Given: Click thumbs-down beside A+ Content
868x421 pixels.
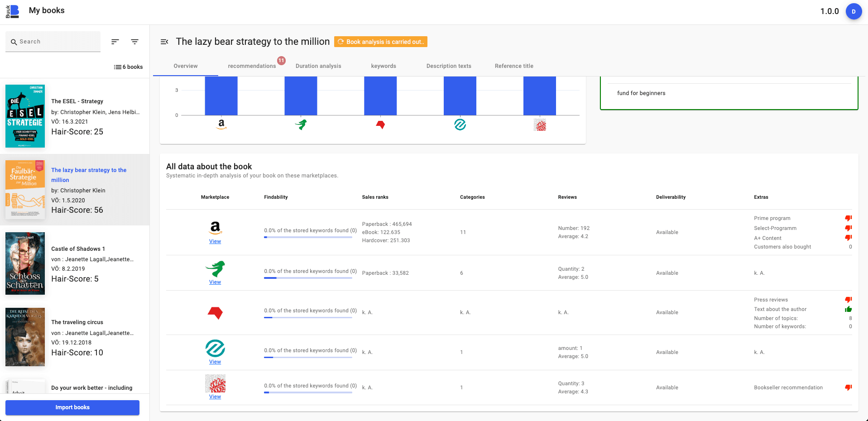Looking at the screenshot, I should click(848, 238).
